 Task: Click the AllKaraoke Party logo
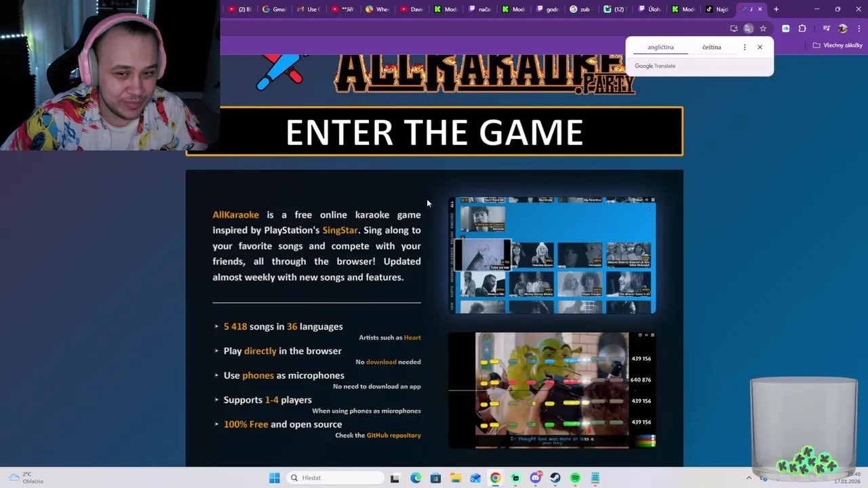click(485, 73)
